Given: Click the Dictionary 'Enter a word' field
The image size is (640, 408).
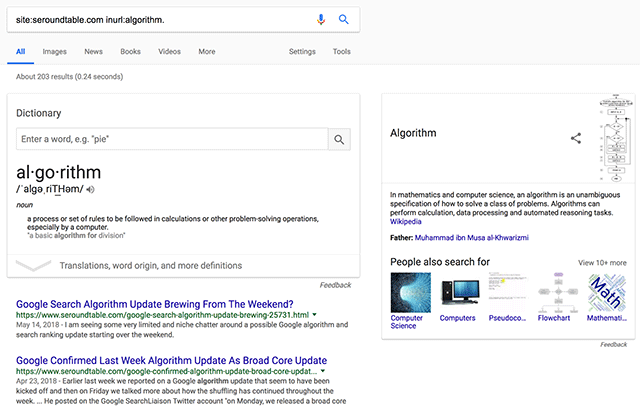Looking at the screenshot, I should (x=172, y=139).
